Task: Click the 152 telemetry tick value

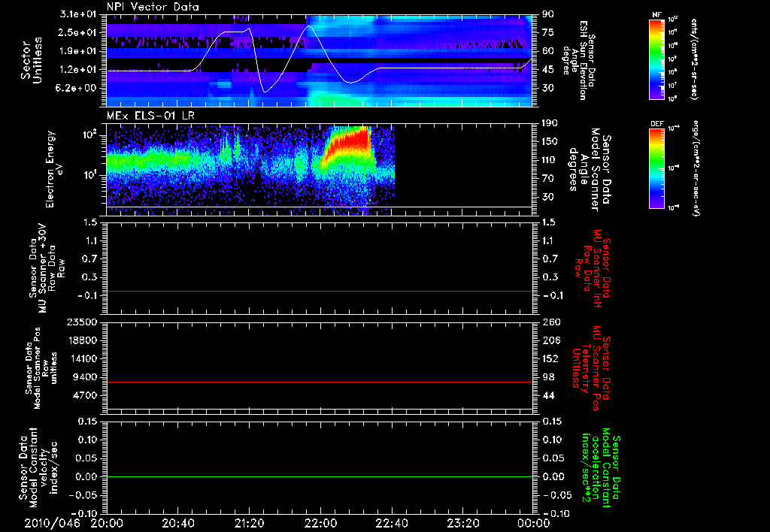Action: [x=551, y=358]
